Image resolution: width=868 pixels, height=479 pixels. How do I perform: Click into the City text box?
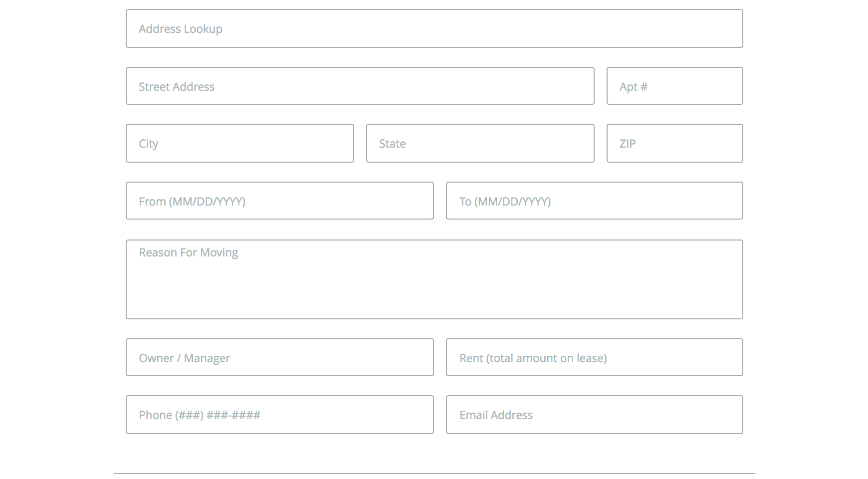point(239,143)
